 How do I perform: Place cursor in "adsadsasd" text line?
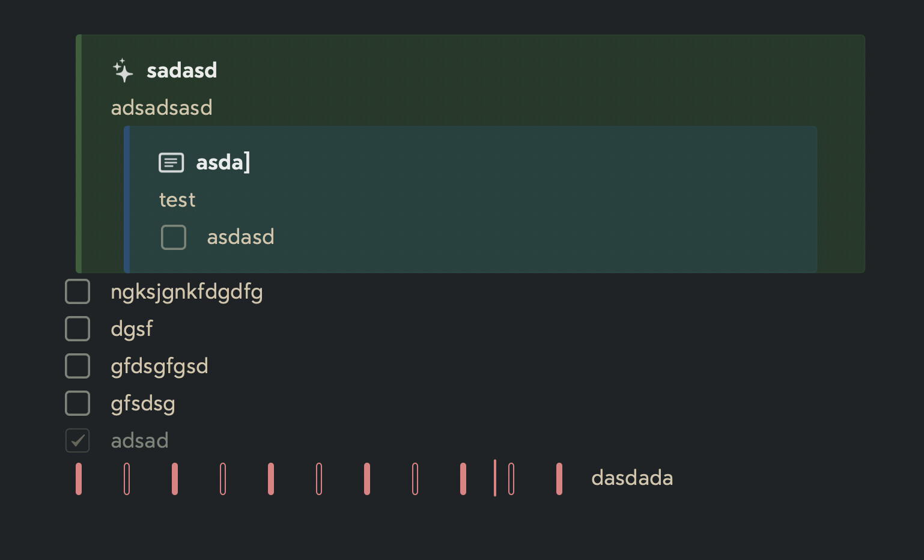point(162,108)
